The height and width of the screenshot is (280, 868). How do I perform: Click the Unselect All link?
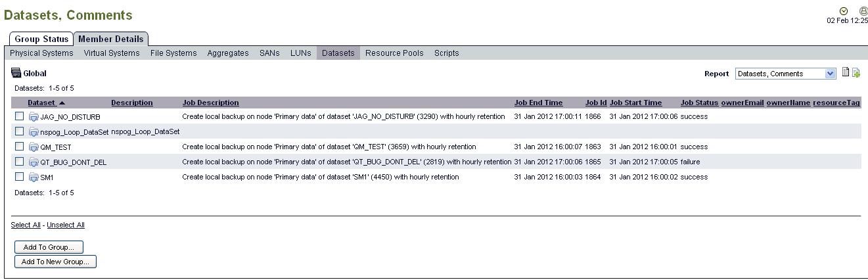tap(66, 225)
